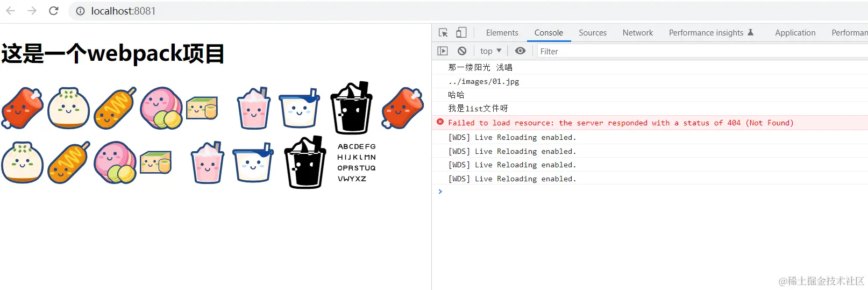
Task: Click the browser forward arrow
Action: 32,11
